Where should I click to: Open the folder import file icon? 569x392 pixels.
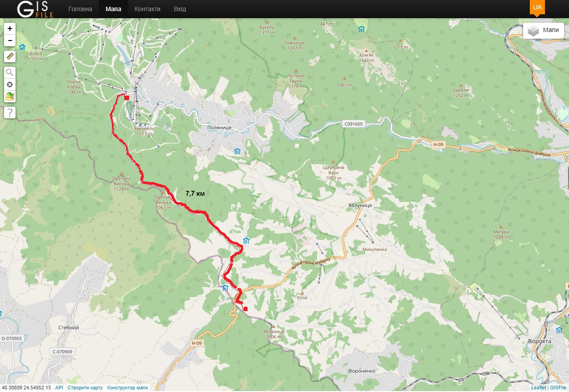10,96
